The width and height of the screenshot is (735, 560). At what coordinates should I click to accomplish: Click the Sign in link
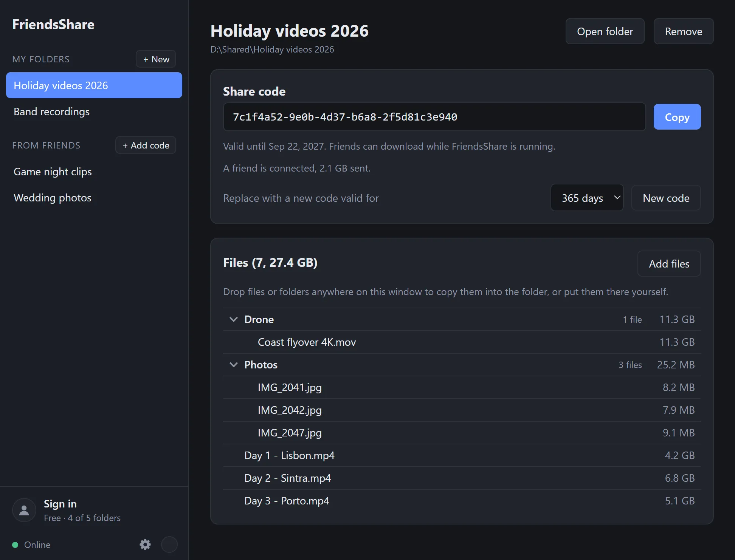coord(60,504)
